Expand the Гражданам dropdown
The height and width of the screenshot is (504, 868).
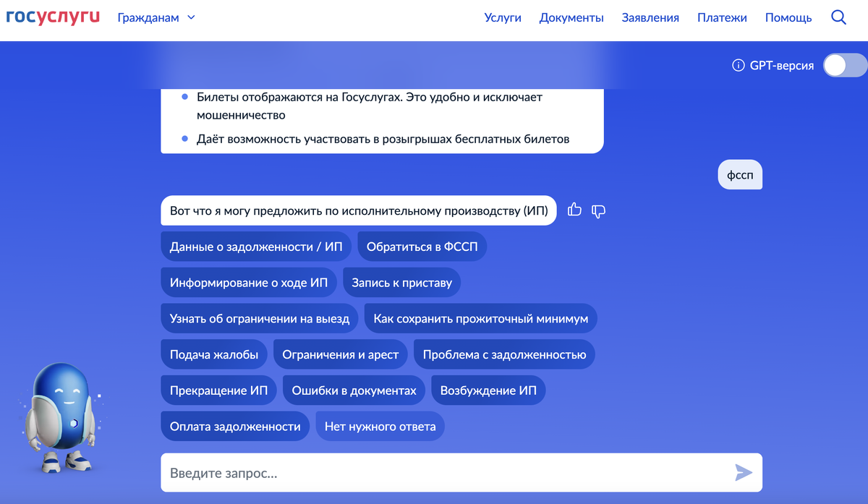[156, 17]
